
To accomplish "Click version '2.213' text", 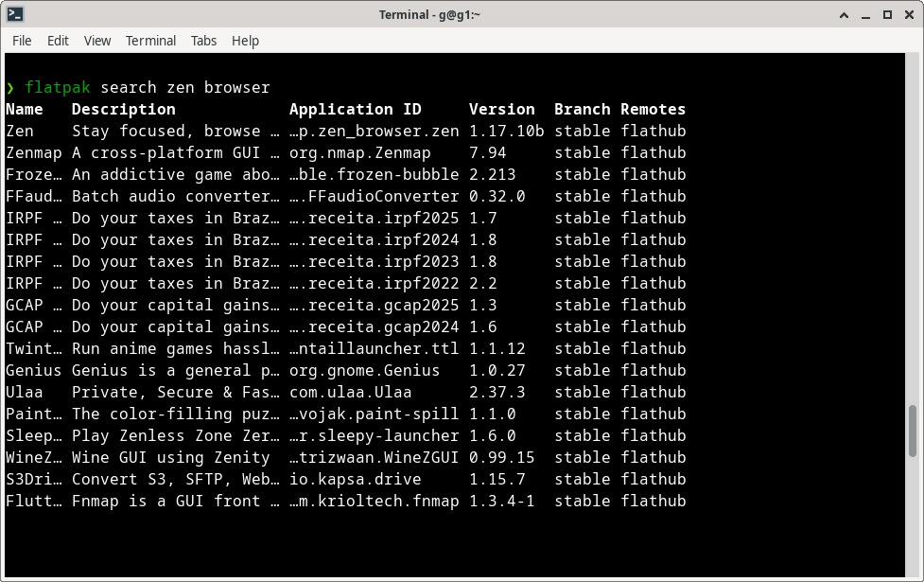I will 493,174.
